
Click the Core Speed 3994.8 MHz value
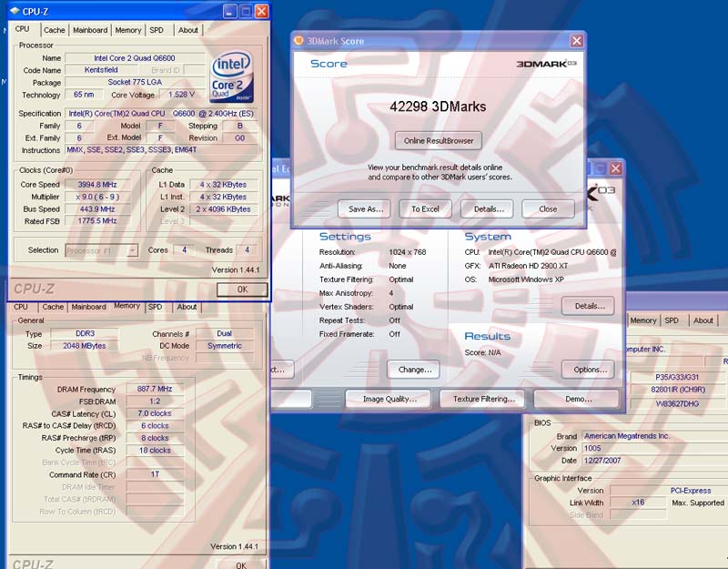click(97, 185)
